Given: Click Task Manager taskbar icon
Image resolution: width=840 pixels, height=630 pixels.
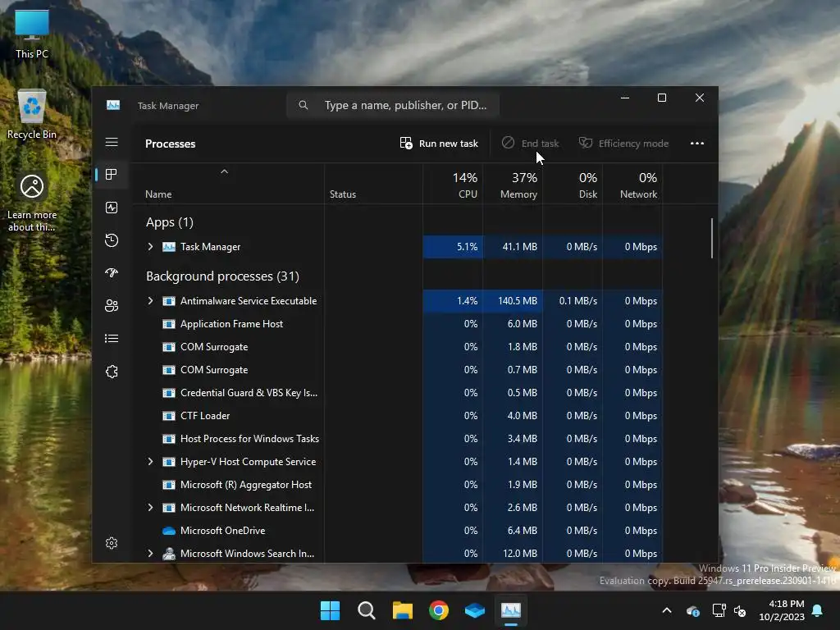Looking at the screenshot, I should click(x=510, y=610).
